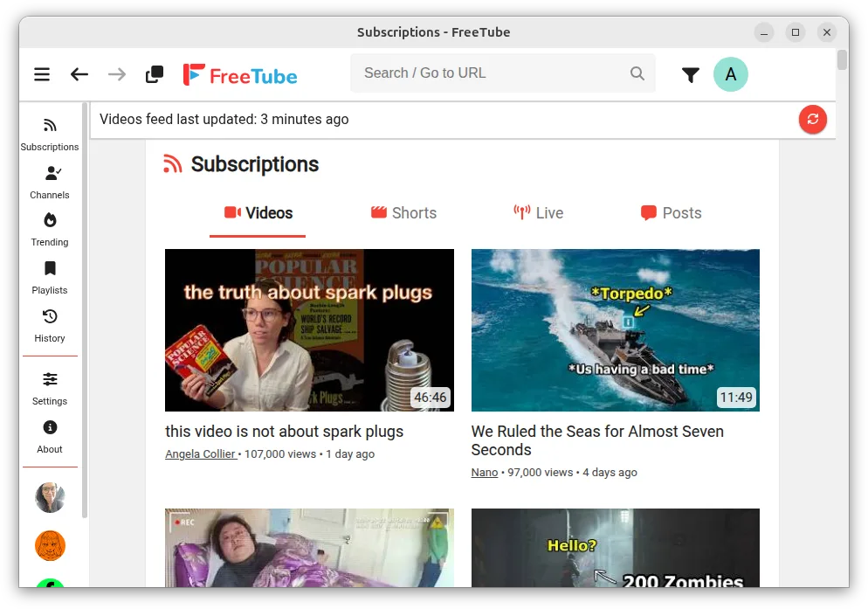868x609 pixels.
Task: Open a new FreeTube window icon
Action: click(x=155, y=74)
